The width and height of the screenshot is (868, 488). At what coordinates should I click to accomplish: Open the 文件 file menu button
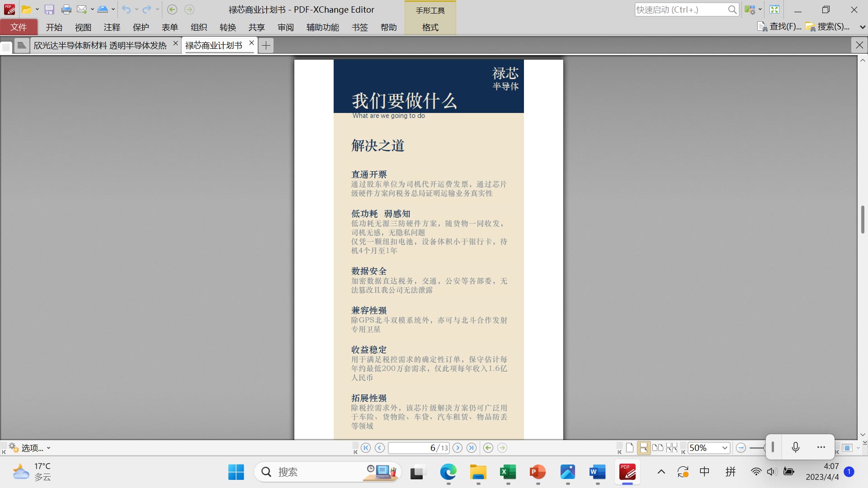pos(19,27)
